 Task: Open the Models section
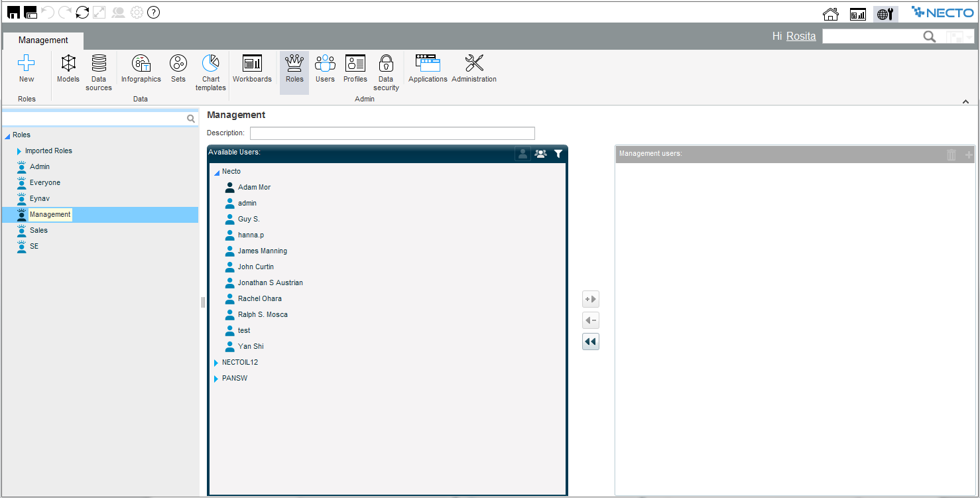(x=68, y=69)
